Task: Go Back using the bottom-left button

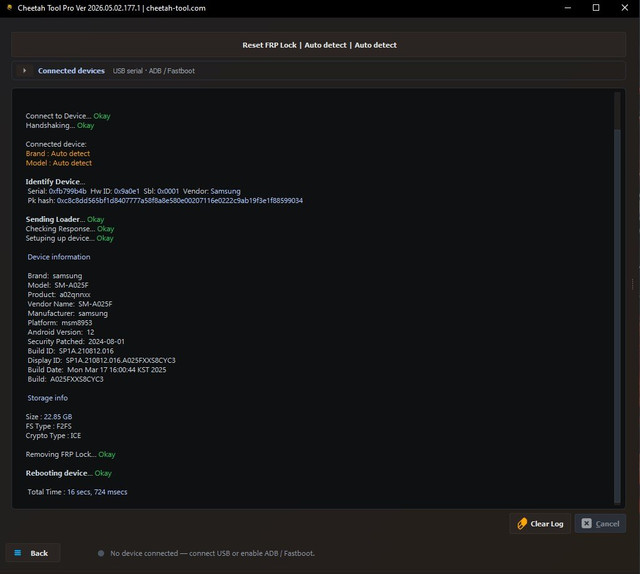Action: pos(33,553)
